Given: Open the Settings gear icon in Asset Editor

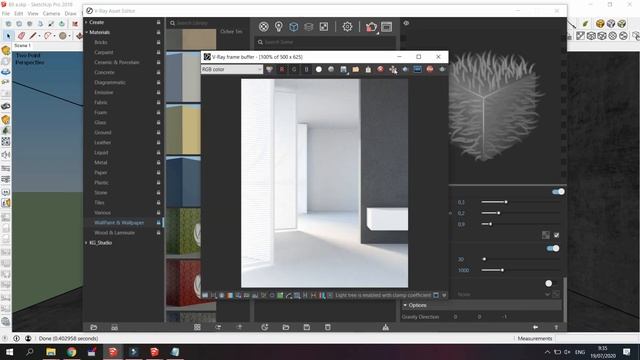Looking at the screenshot, I should coord(347,27).
